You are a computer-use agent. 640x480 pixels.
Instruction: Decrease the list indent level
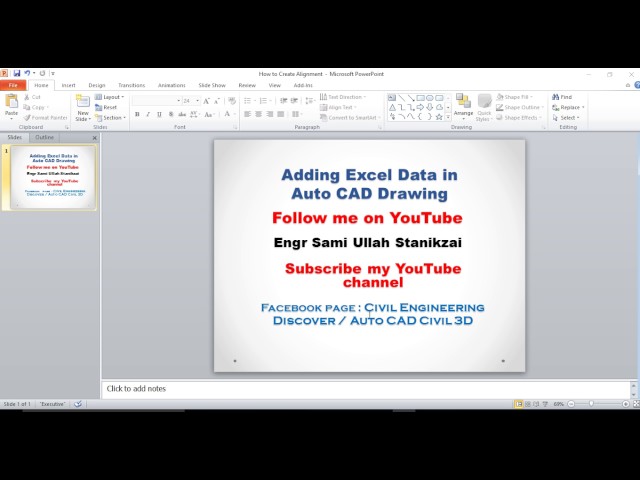click(284, 101)
